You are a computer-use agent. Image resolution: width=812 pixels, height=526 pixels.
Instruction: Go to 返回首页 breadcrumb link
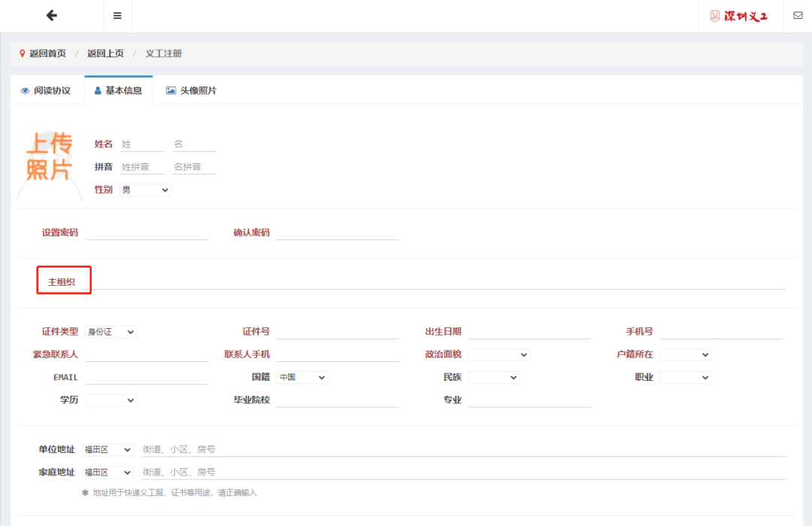pyautogui.click(x=43, y=53)
